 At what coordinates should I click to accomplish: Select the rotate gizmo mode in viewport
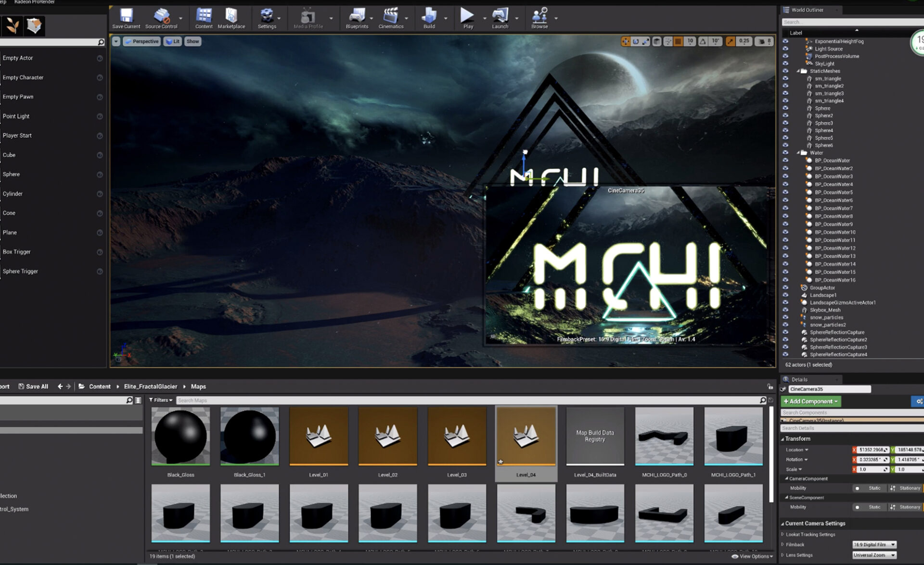click(636, 41)
